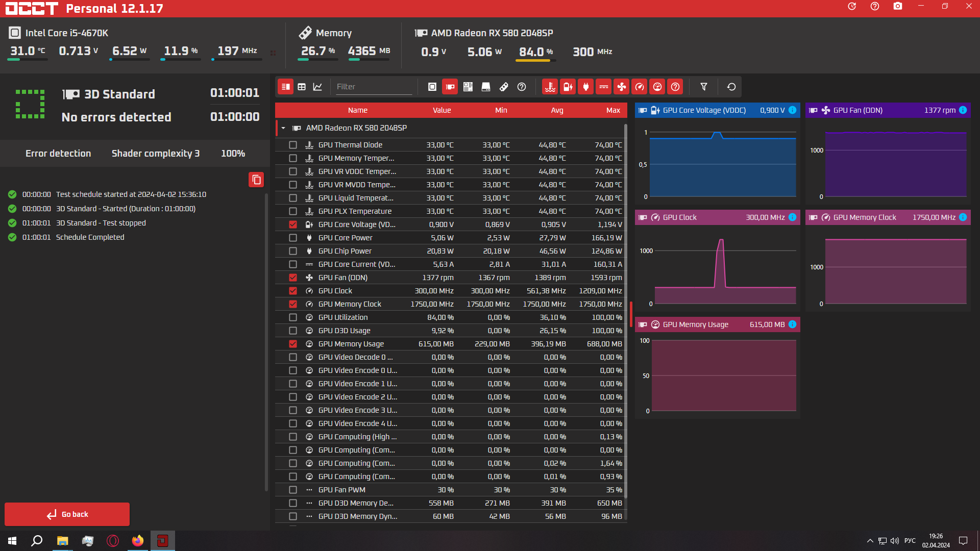Check the GPU Utilization checkbox
Screen dimensions: 980x551
(292, 317)
